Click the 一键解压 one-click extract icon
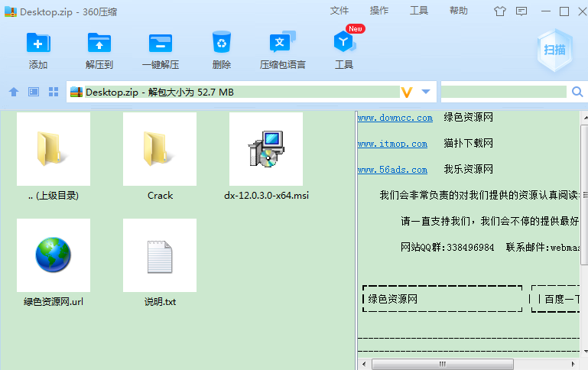Image resolution: width=588 pixels, height=370 pixels. click(161, 43)
